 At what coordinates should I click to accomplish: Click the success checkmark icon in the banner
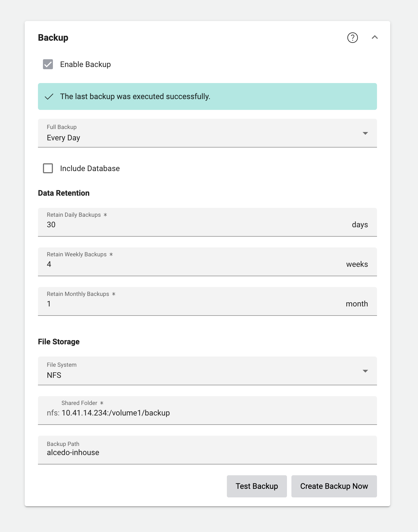pos(49,97)
